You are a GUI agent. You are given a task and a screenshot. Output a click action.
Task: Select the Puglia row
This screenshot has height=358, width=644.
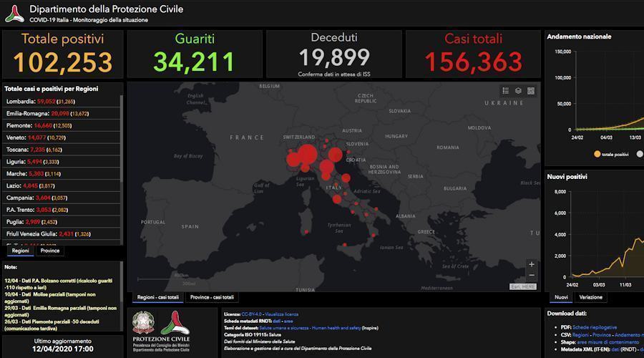tap(62, 222)
